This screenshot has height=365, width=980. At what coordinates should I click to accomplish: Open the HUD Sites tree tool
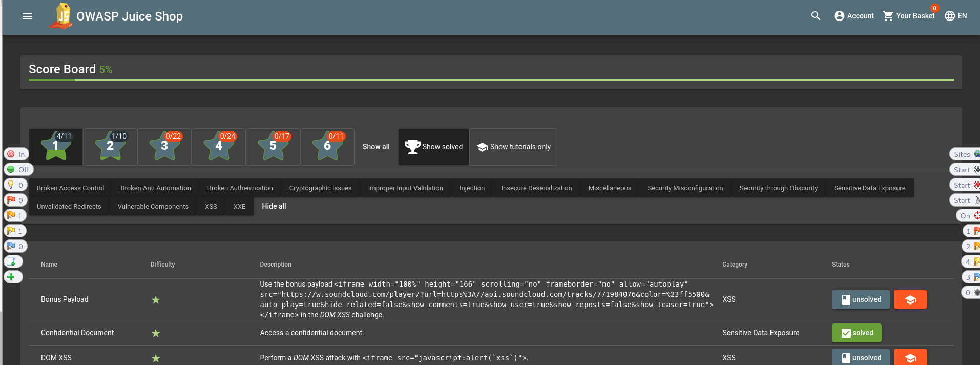[965, 154]
